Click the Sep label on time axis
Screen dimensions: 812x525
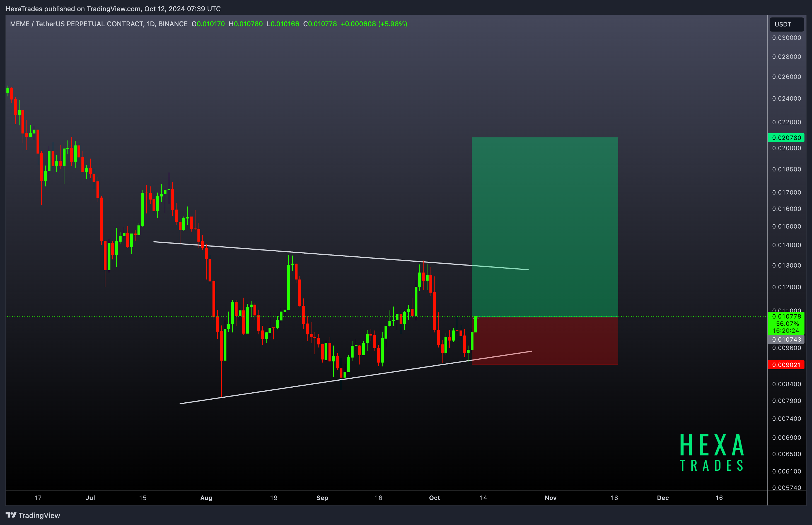[322, 498]
